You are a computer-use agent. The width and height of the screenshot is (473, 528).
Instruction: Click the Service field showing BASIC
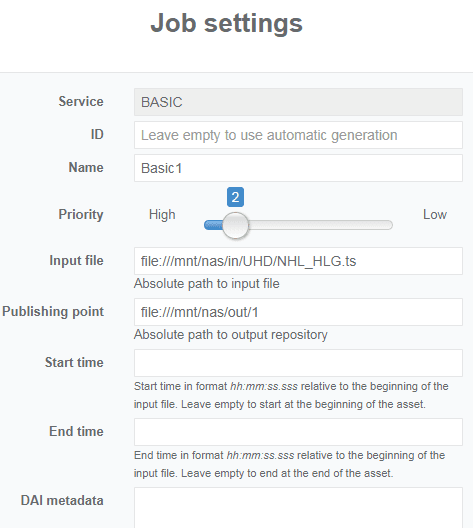298,102
